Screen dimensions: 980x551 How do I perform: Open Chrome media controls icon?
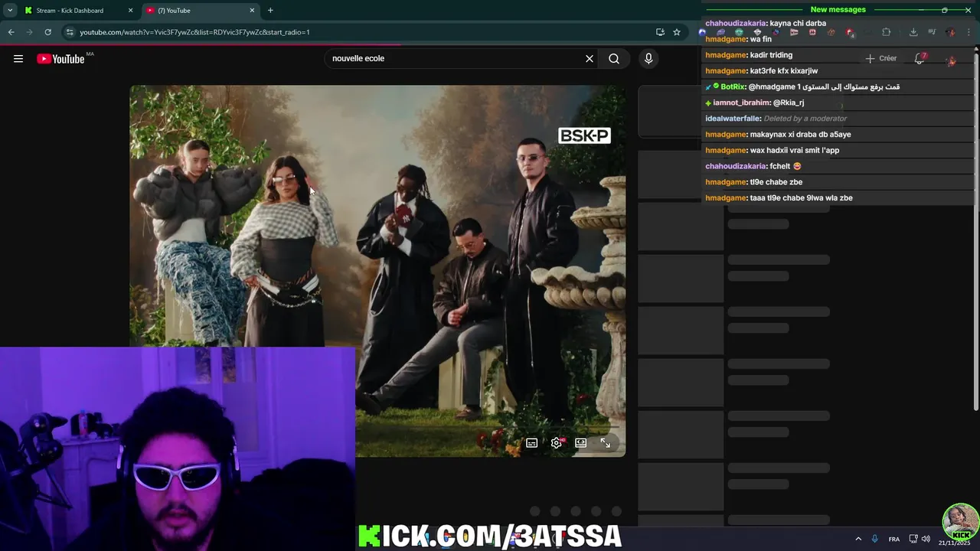point(932,32)
